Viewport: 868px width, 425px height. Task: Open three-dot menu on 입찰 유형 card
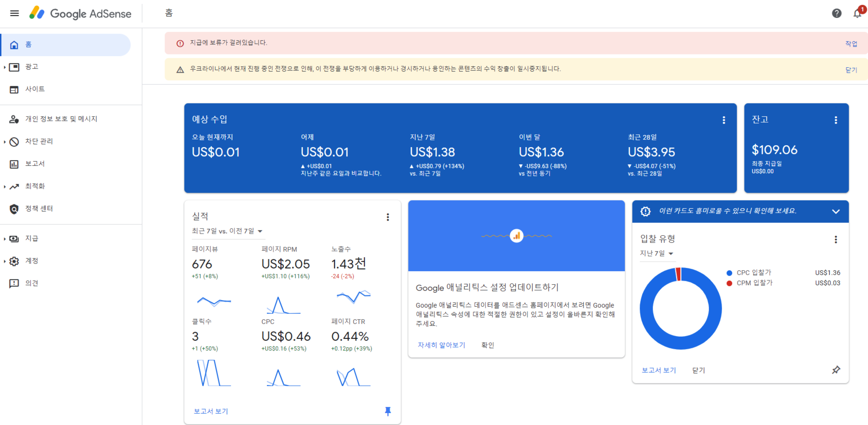click(836, 239)
